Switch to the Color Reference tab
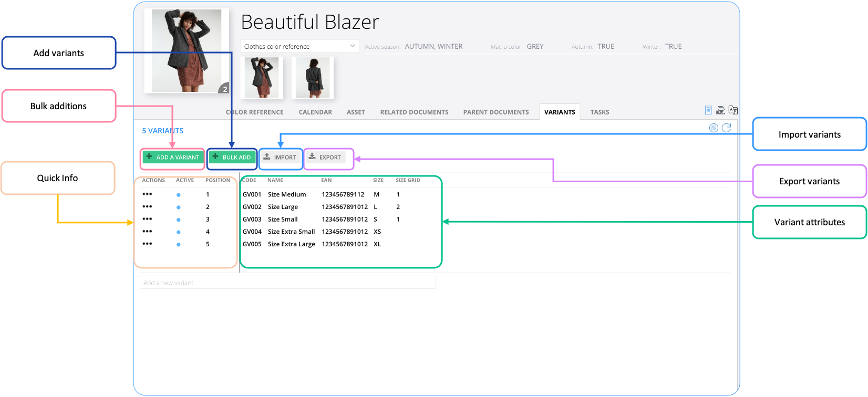This screenshot has width=868, height=397. pyautogui.click(x=255, y=112)
